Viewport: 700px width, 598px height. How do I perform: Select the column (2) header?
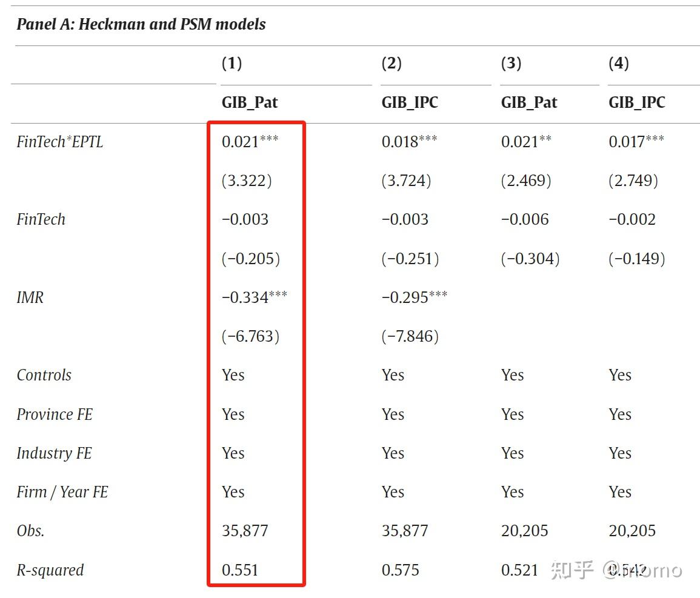coord(392,64)
